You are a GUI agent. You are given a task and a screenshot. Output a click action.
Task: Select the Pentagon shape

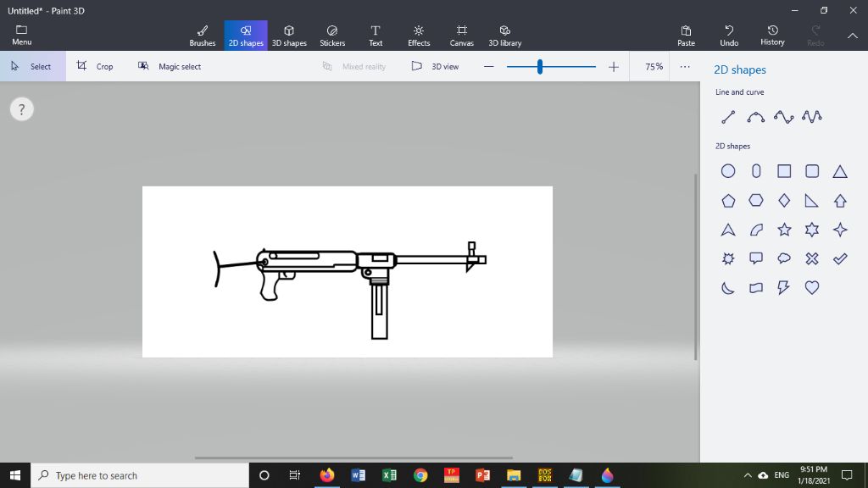tap(728, 200)
